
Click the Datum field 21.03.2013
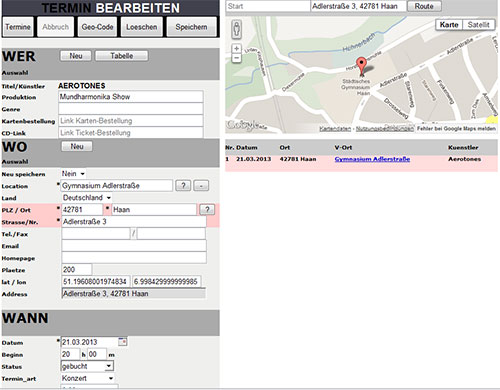tap(89, 342)
